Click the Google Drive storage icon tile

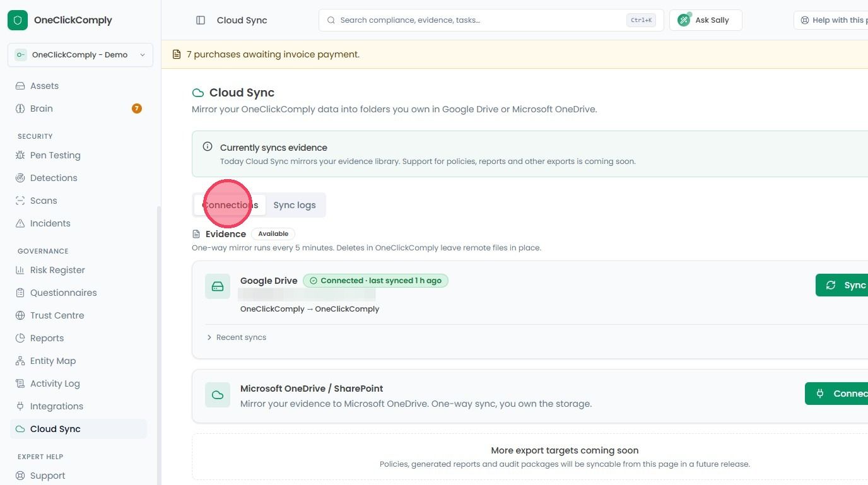click(218, 286)
